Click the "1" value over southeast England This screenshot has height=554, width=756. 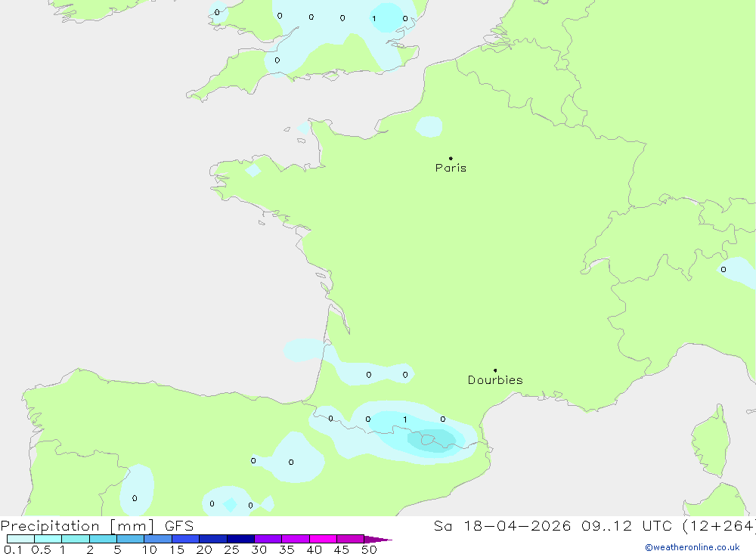[x=373, y=19]
